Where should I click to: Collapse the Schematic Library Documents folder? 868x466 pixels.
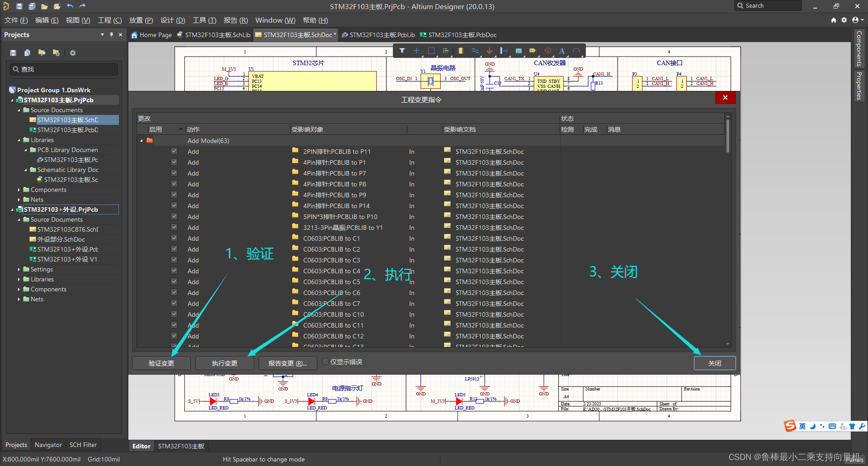click(26, 170)
